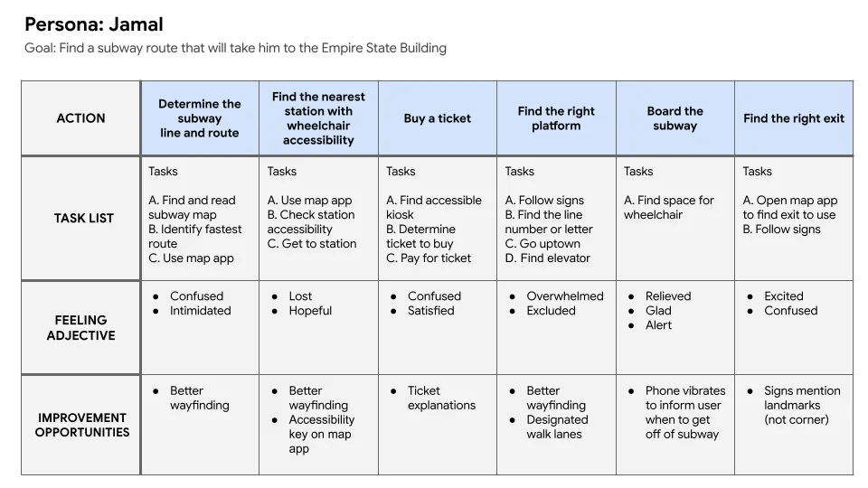Click the task cell with 'Find accessible kiosk'
This screenshot has height=488, width=868.
438,219
